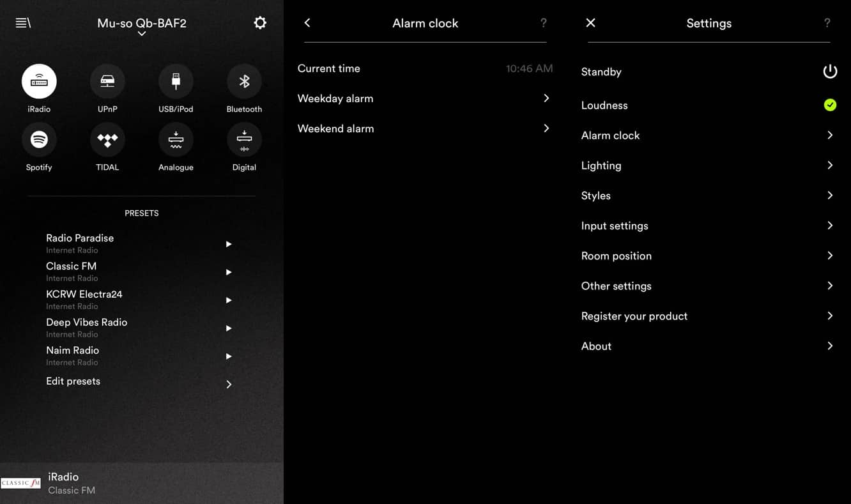Open Weekend alarm chevron
The height and width of the screenshot is (504, 851).
546,128
